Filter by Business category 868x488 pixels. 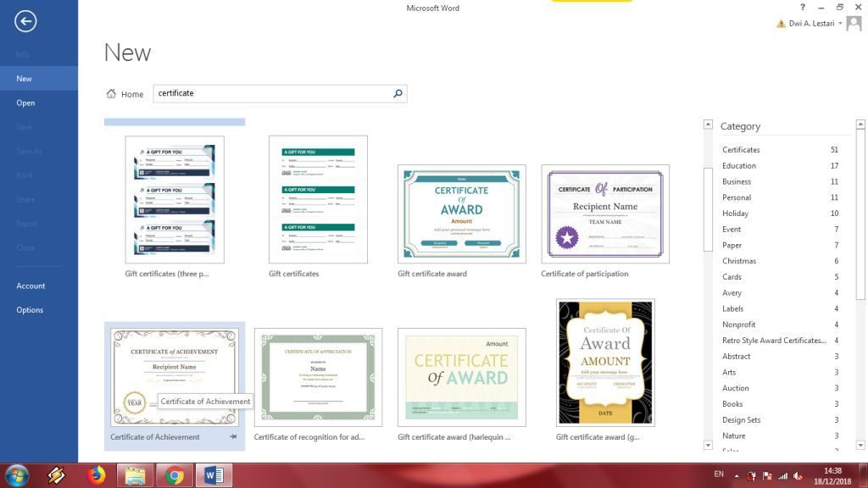tap(737, 181)
